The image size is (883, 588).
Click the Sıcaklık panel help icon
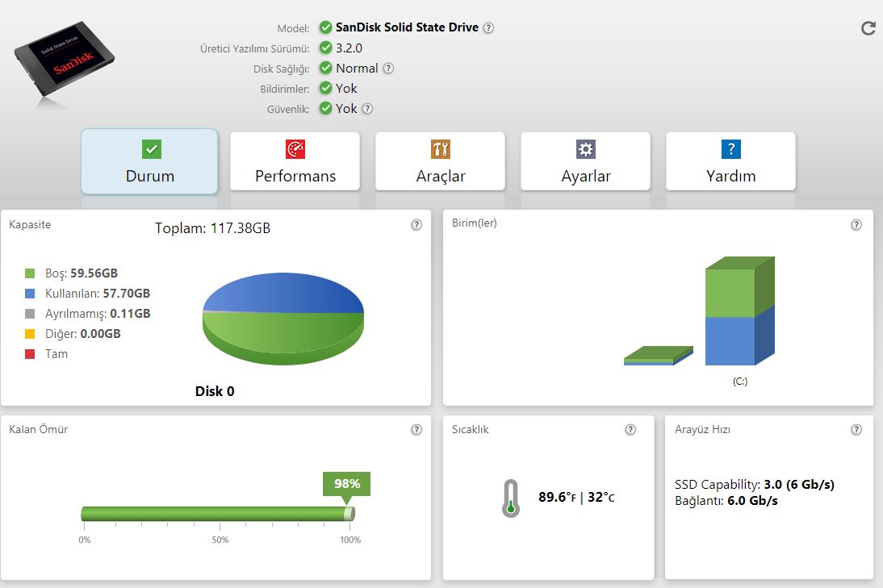coord(630,429)
